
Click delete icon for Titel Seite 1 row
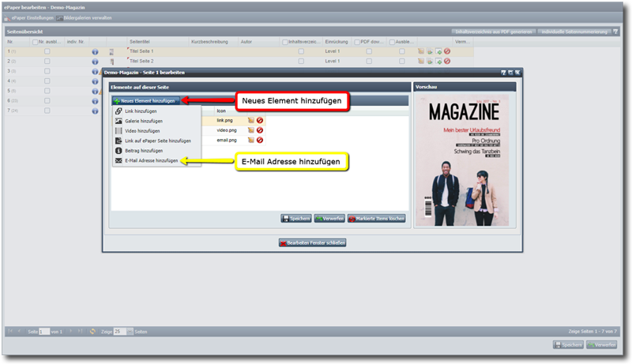447,51
